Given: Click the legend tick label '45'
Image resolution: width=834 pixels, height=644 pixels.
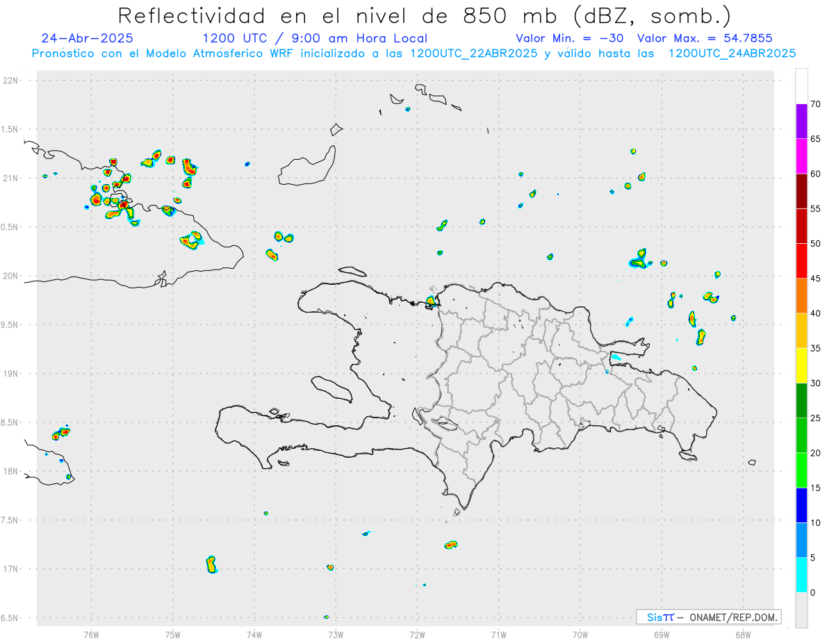Looking at the screenshot, I should click(815, 279).
